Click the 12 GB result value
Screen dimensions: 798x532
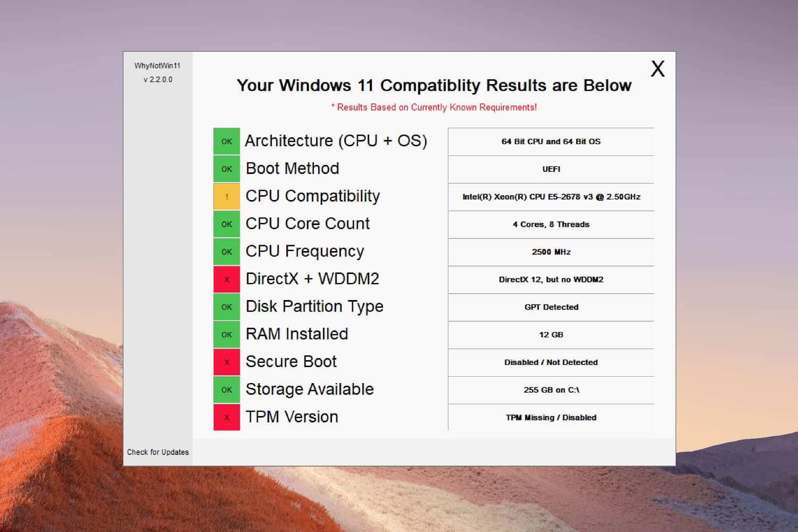(551, 335)
